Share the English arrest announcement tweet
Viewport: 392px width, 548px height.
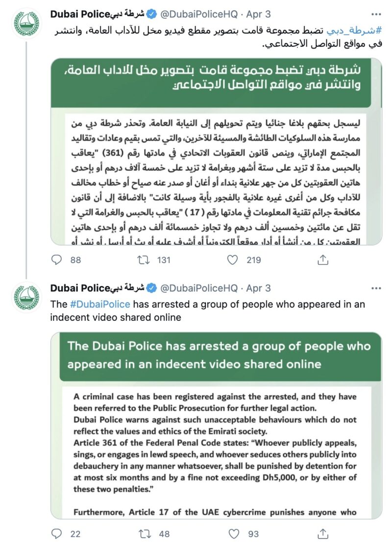tap(323, 534)
